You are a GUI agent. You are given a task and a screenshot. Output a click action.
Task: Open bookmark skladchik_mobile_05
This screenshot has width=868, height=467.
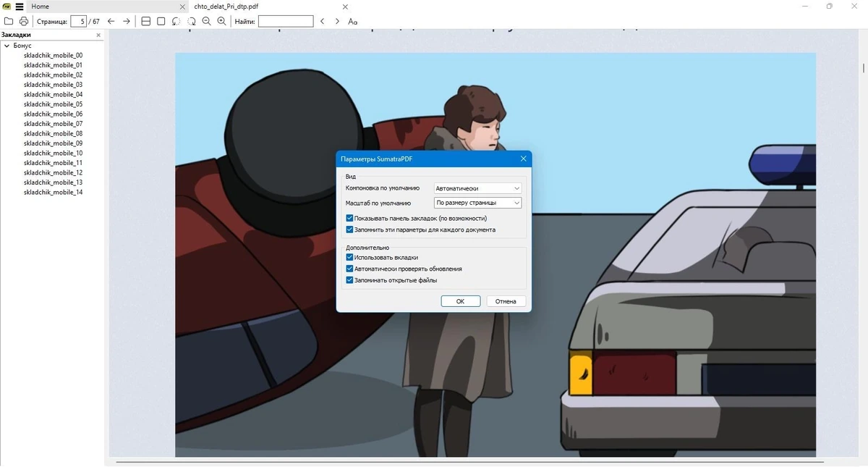click(x=53, y=104)
